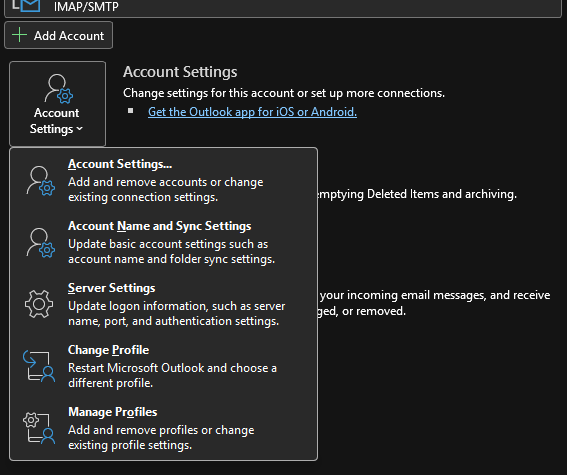Click the Change Profile swap-arrow icon

tap(39, 366)
